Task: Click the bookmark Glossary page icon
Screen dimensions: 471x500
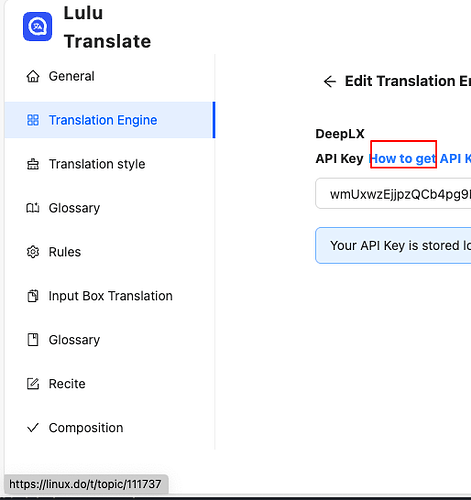Action: coord(33,340)
